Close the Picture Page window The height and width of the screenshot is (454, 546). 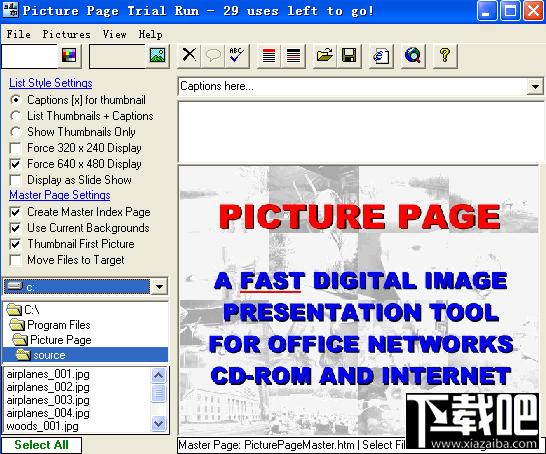coord(534,11)
